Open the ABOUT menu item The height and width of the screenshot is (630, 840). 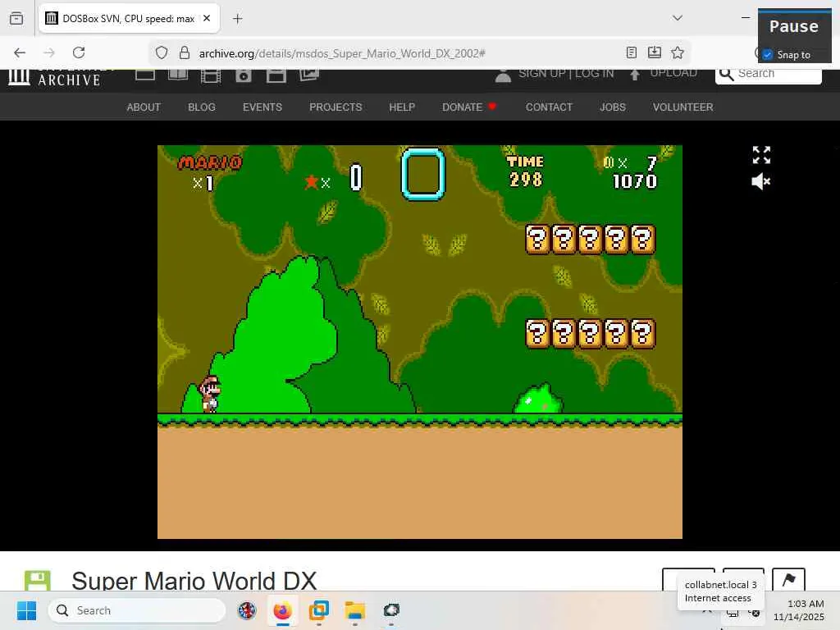[144, 107]
